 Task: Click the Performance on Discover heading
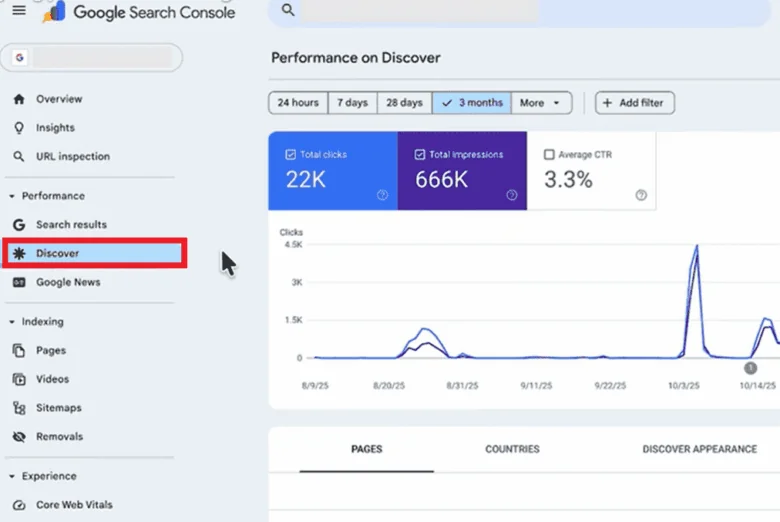356,58
